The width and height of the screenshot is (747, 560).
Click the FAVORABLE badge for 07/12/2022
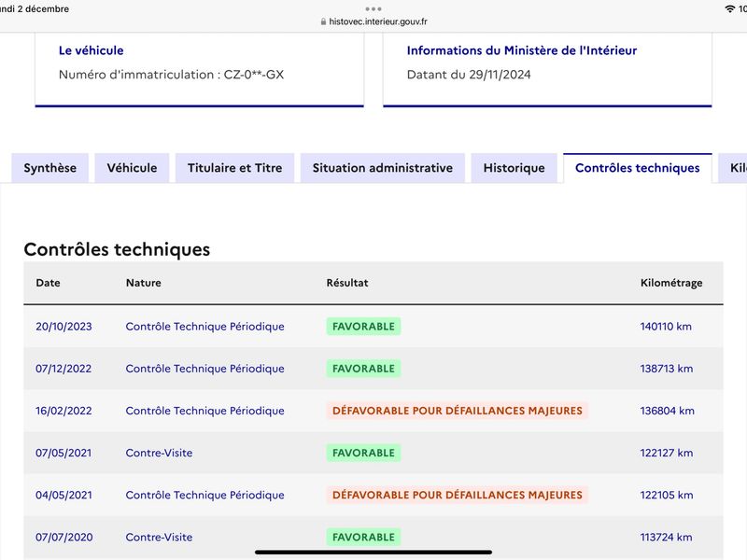(363, 369)
